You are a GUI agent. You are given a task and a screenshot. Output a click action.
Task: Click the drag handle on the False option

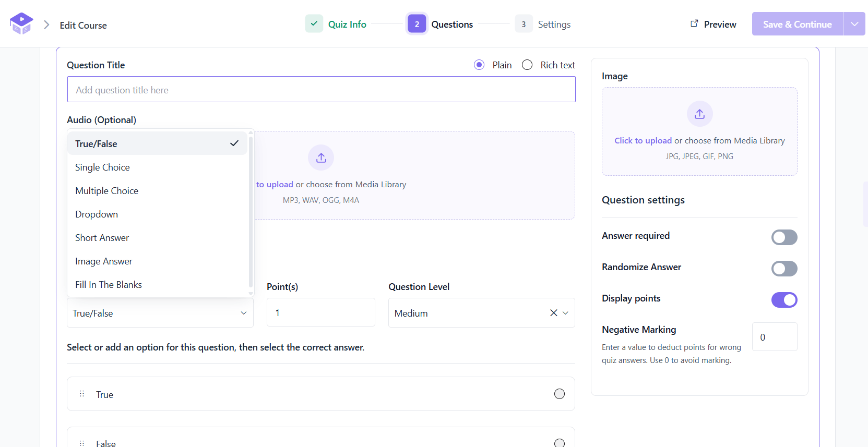[x=82, y=443]
